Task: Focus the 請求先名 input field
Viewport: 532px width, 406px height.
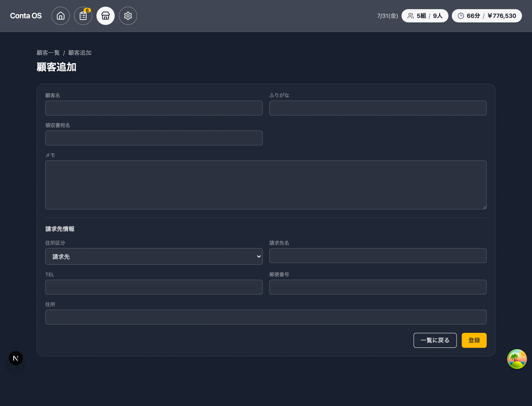Action: click(x=378, y=256)
